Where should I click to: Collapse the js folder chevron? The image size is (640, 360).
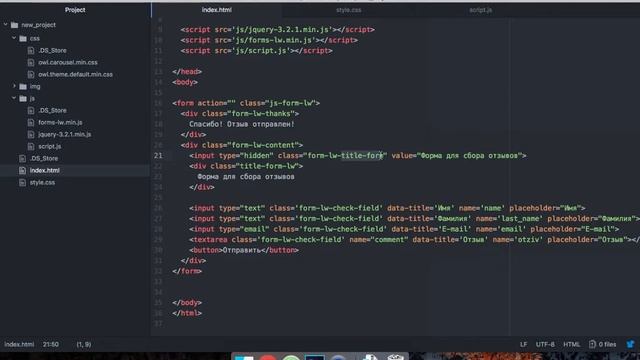tap(14, 98)
